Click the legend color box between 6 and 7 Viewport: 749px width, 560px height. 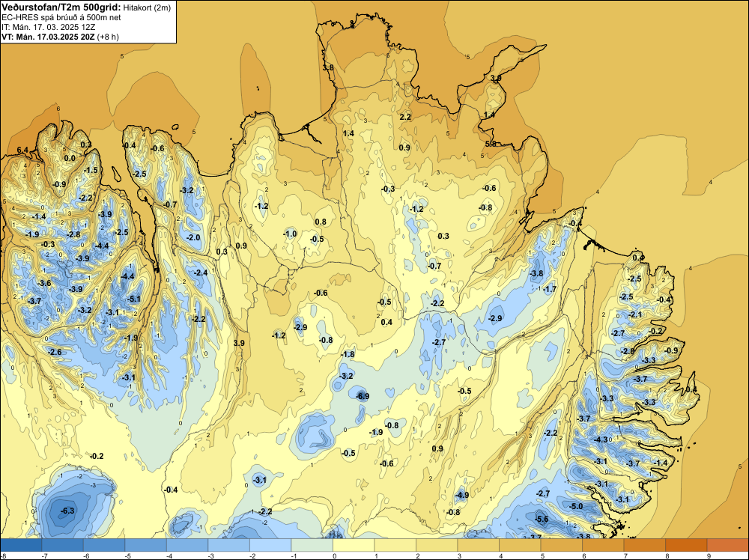click(603, 545)
